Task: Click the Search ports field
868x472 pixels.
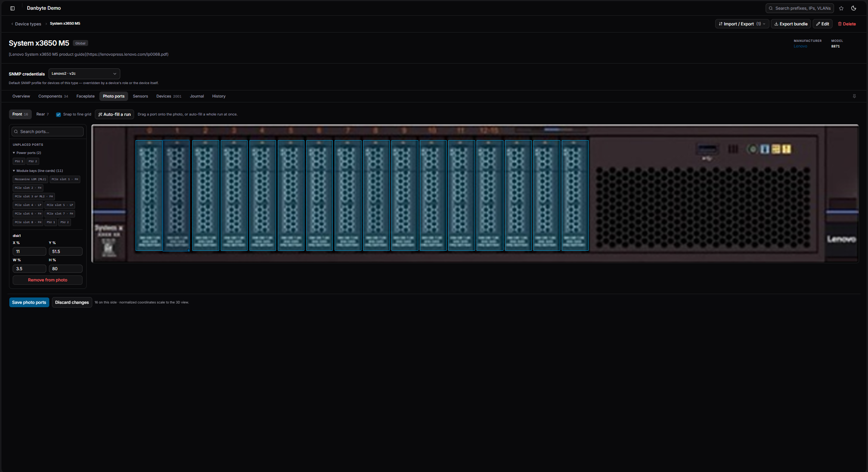Action: click(x=47, y=132)
